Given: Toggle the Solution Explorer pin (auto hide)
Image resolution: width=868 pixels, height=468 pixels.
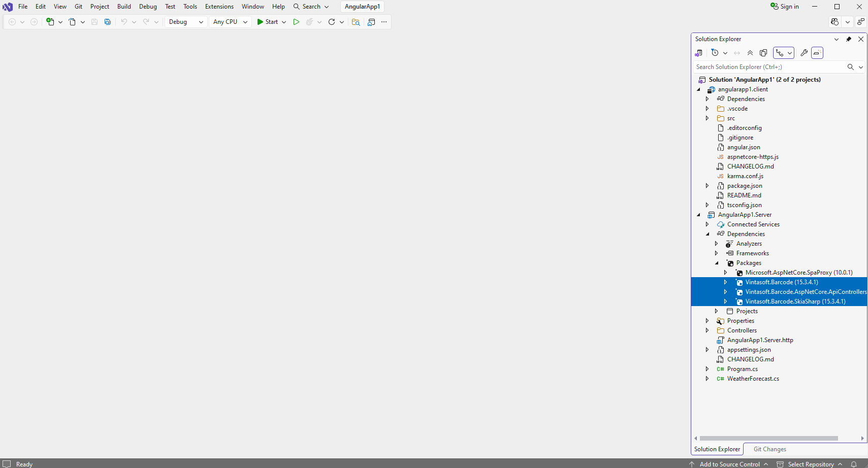Looking at the screenshot, I should click(849, 39).
